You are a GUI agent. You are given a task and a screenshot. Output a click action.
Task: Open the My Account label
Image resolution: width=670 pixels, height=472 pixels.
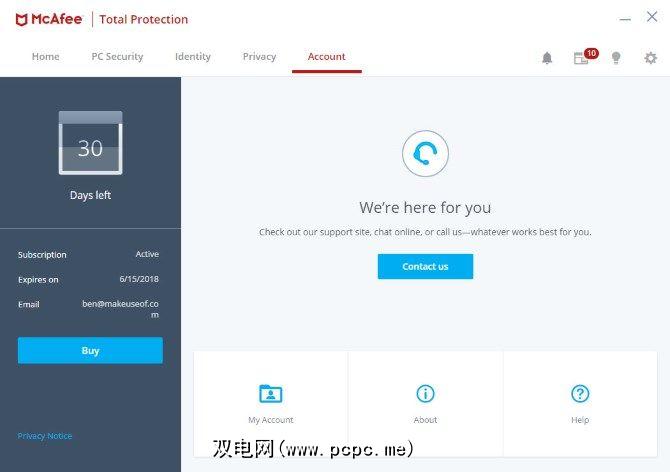pos(270,420)
